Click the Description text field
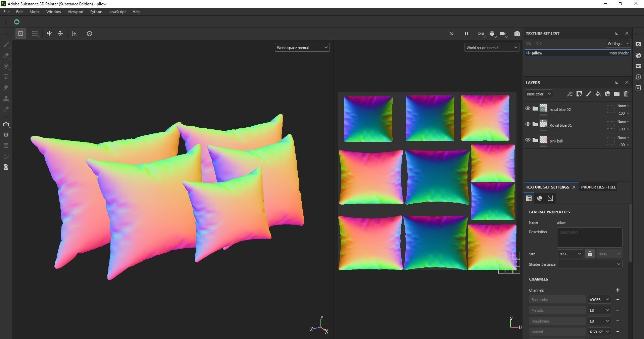This screenshot has height=339, width=644. click(590, 238)
